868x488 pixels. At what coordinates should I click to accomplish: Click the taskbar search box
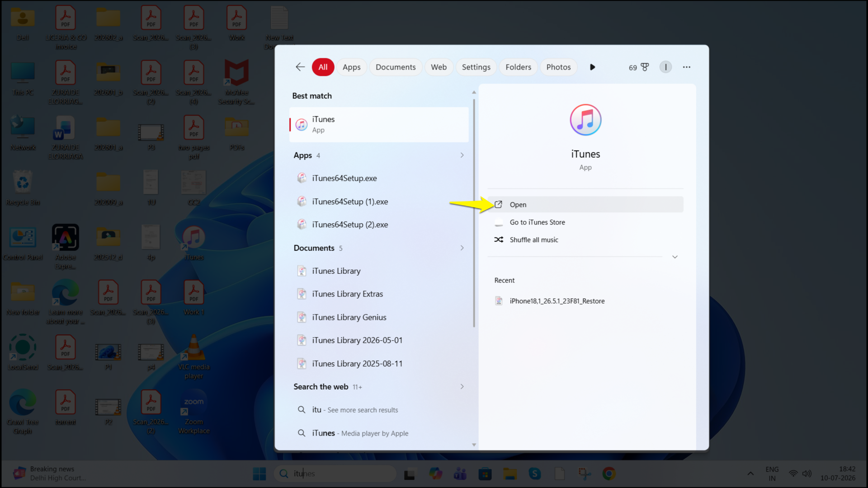point(335,474)
